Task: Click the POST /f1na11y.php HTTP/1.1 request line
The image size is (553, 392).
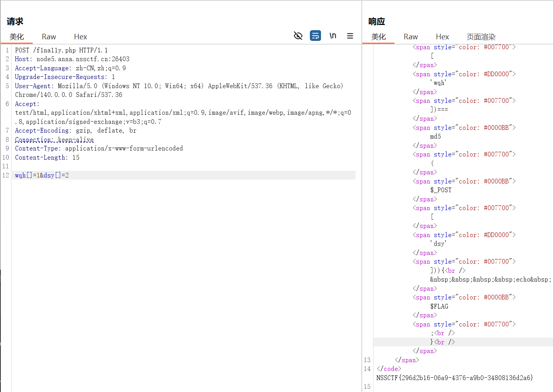Action: [x=61, y=50]
